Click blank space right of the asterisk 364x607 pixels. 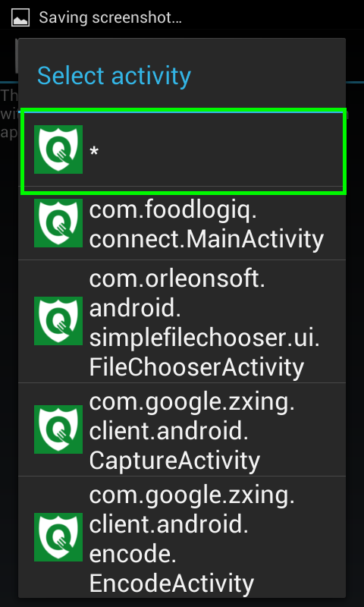tap(221, 151)
